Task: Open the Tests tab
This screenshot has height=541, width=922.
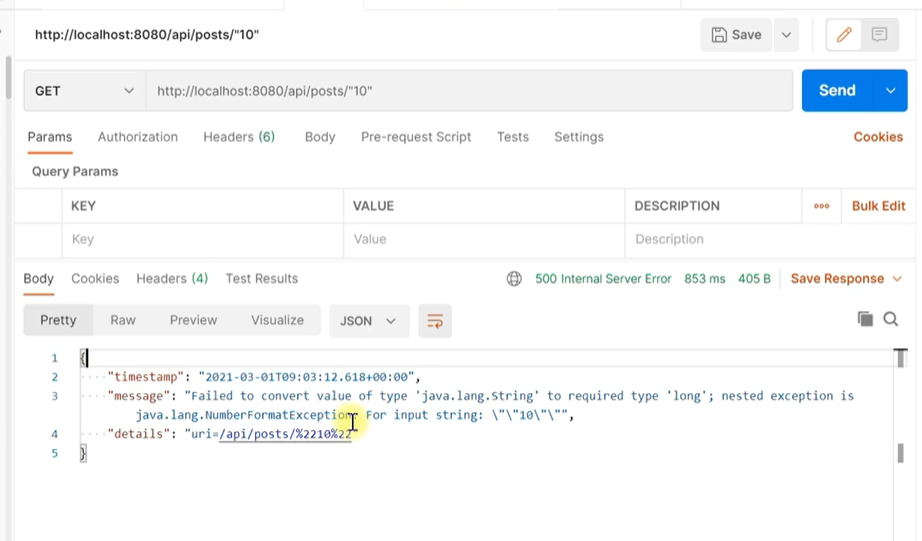Action: coord(513,137)
